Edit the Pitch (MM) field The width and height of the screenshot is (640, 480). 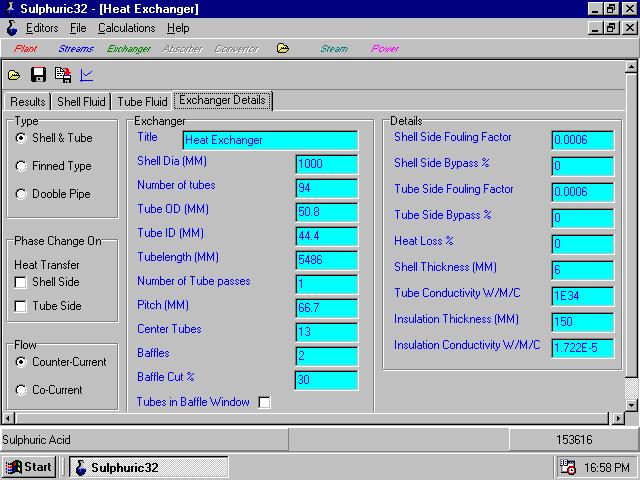pyautogui.click(x=327, y=308)
